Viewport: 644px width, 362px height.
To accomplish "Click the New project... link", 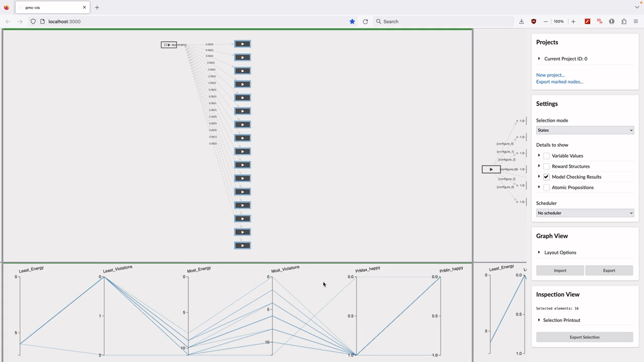I will [x=550, y=75].
